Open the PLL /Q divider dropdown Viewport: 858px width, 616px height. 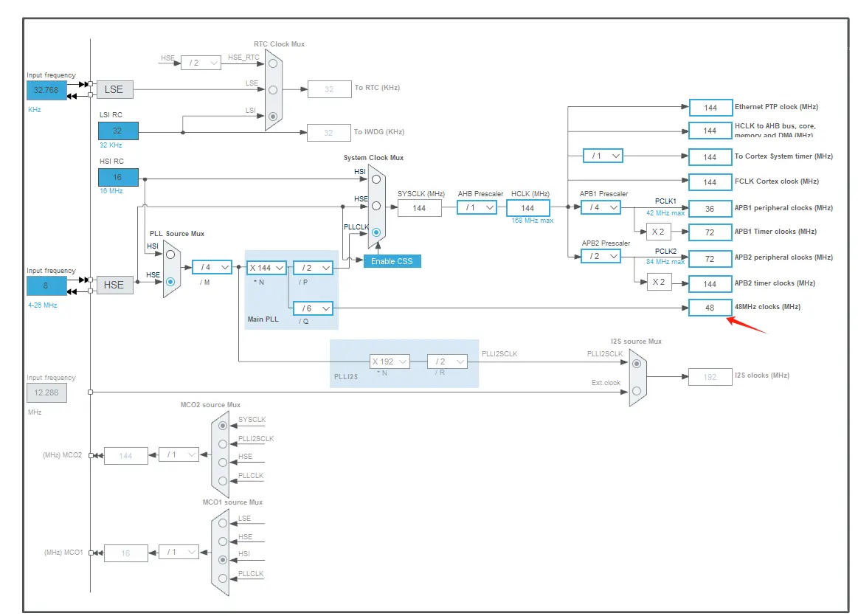click(314, 308)
